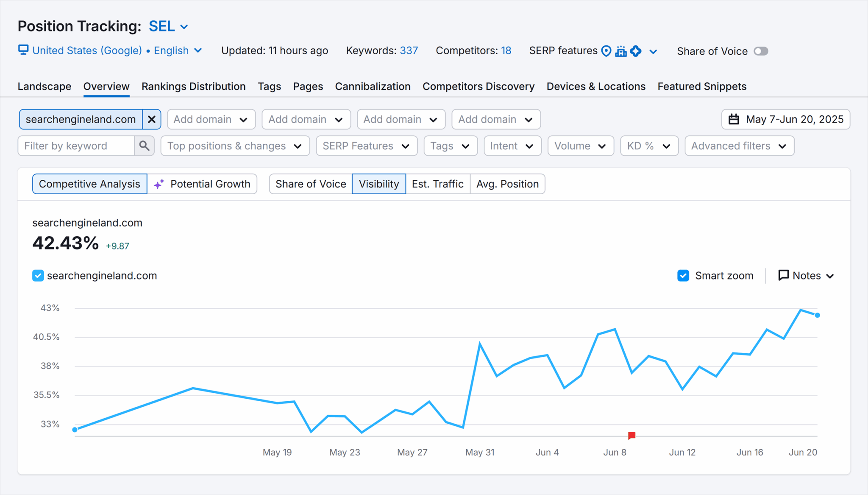Open the Featured Snippets tab
Image resolution: width=868 pixels, height=495 pixels.
(701, 86)
